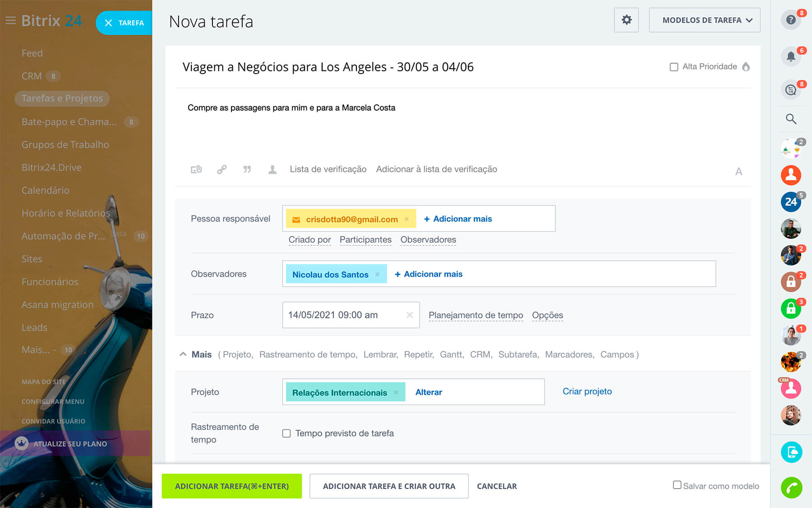Go to Calendário in the sidebar
812x508 pixels.
click(x=46, y=190)
